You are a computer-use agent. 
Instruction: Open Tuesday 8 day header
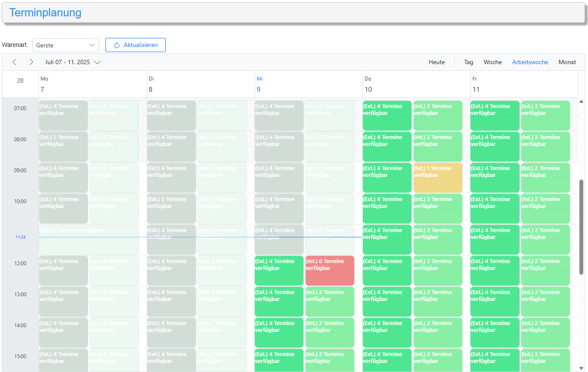tap(201, 84)
